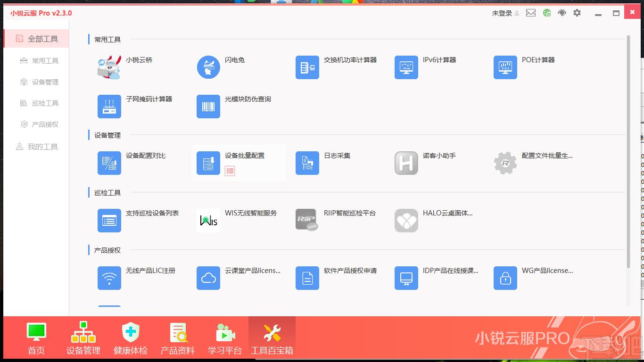The image size is (644, 362).
Task: Open the 配置文件批量生成 gear icon
Action: 505,163
